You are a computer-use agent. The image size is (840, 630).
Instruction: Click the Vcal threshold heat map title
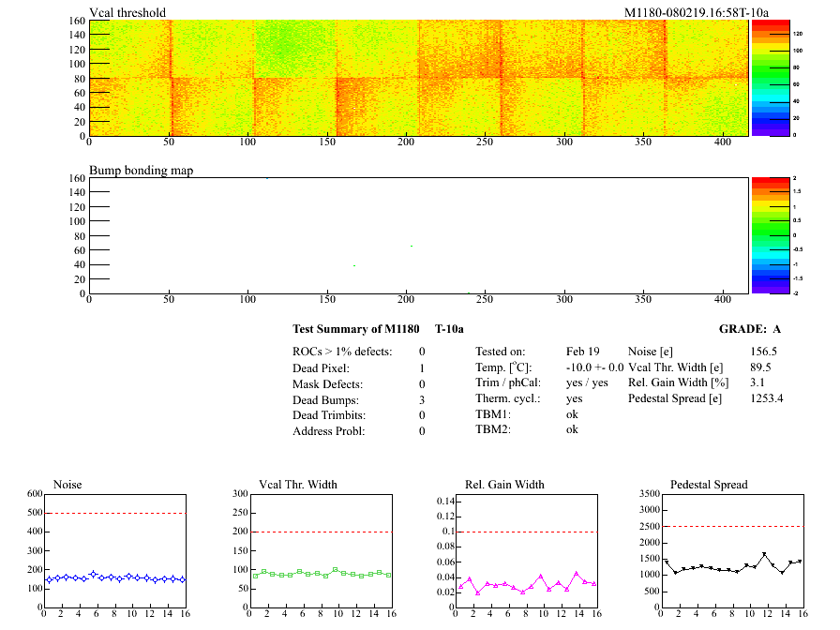pyautogui.click(x=127, y=12)
